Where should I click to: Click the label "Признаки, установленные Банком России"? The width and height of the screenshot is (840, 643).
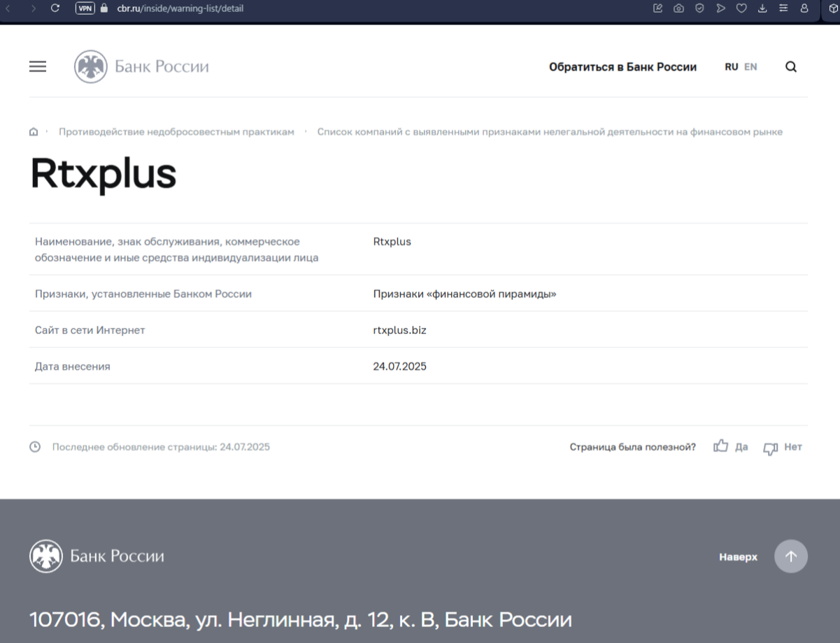tap(143, 294)
